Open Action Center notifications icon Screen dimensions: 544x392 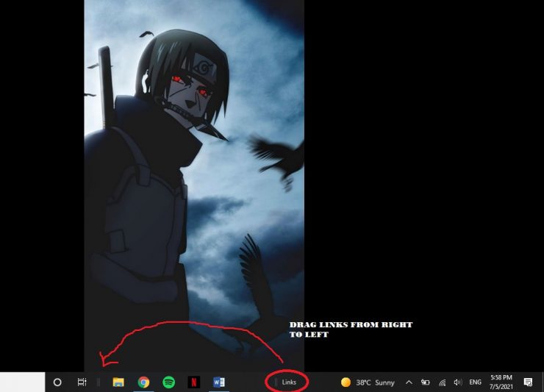tap(528, 382)
